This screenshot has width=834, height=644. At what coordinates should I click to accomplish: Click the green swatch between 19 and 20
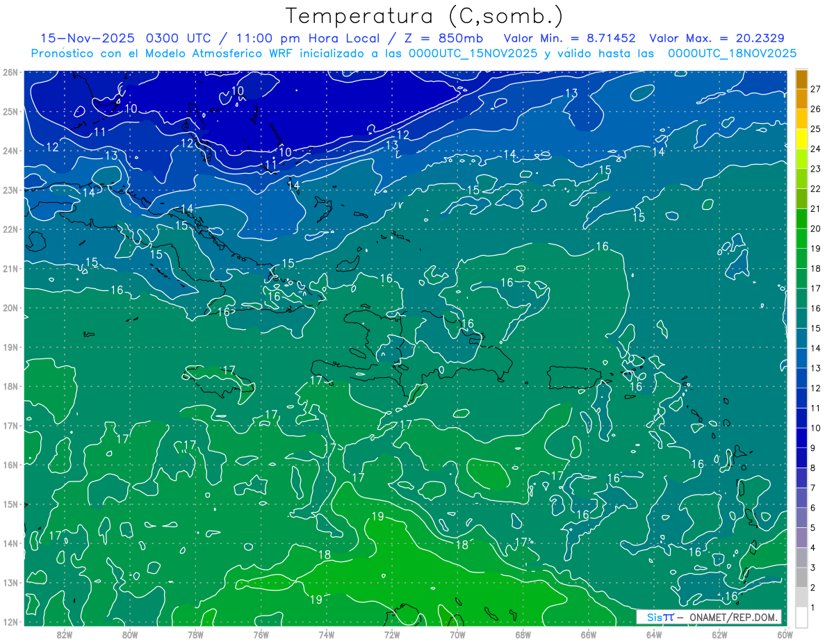[x=801, y=238]
